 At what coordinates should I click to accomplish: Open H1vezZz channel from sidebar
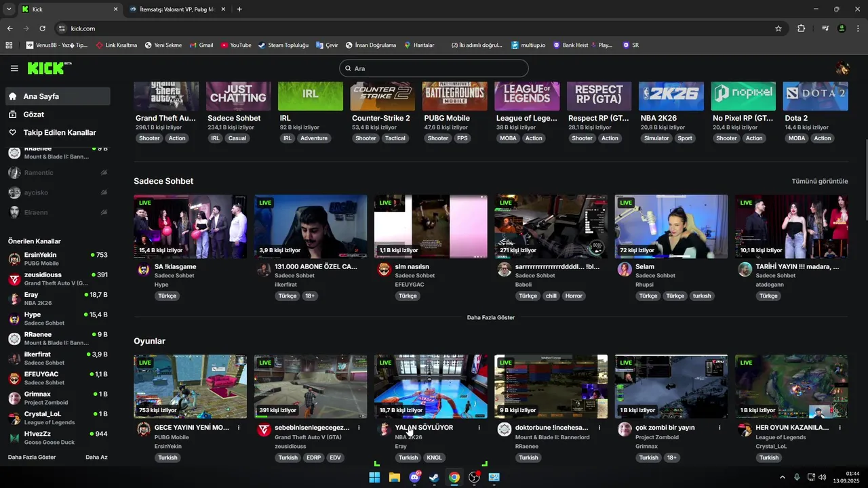[x=58, y=438]
